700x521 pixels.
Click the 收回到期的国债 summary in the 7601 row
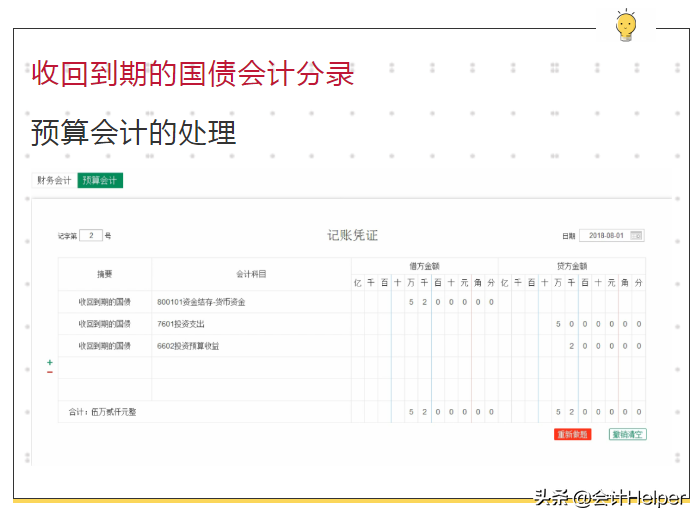tap(105, 324)
